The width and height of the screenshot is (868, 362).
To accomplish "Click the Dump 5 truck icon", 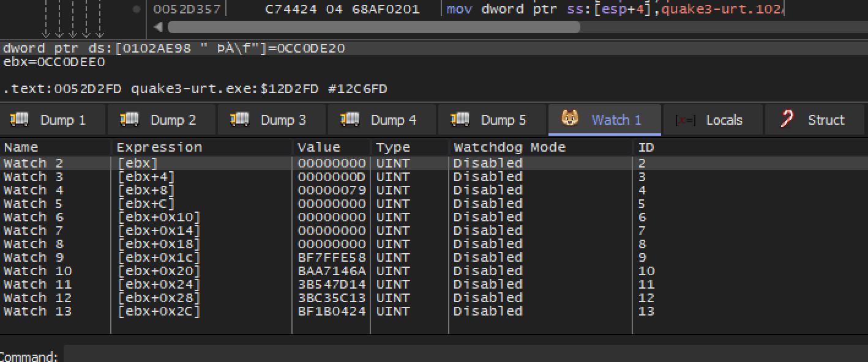I will (x=460, y=119).
